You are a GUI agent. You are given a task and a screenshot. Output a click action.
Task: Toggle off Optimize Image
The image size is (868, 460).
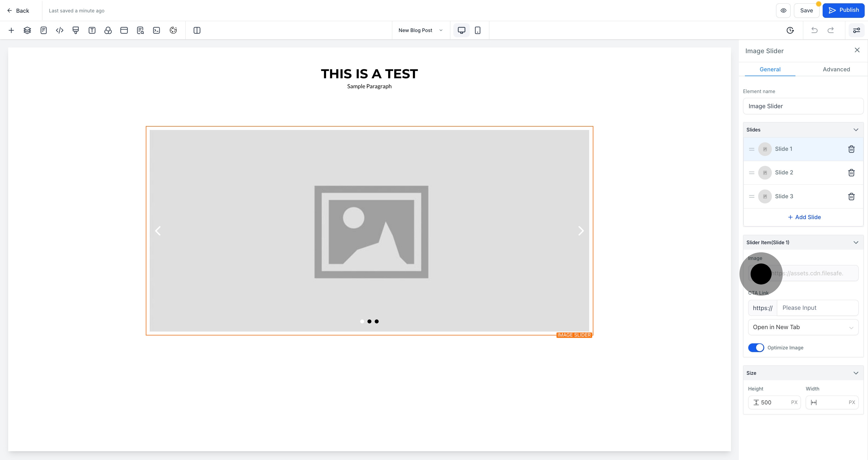(756, 347)
